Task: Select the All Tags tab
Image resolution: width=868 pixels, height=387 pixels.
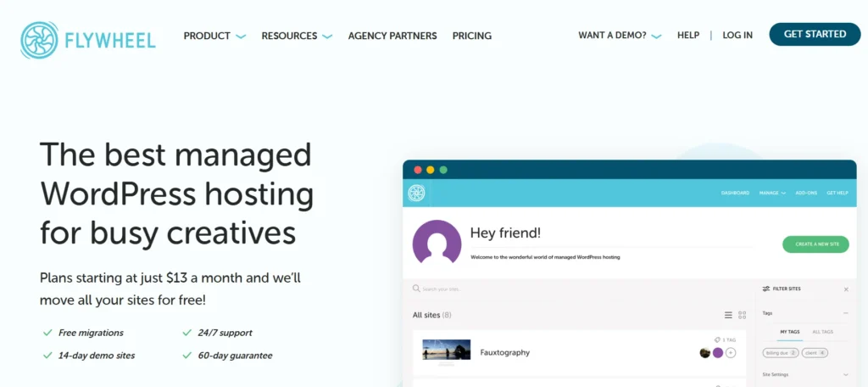Action: 822,332
